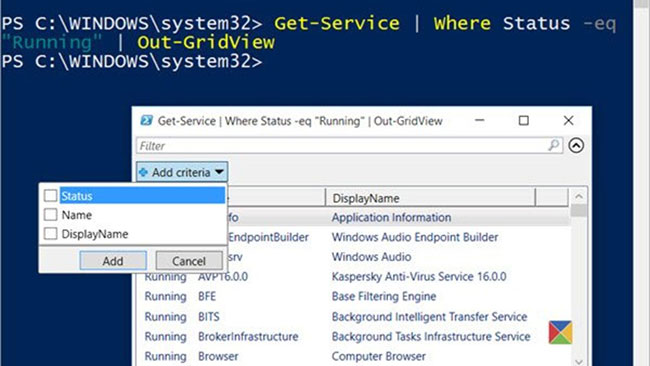Select the DisplayName entry in the criteria list
650x366 pixels.
(x=95, y=234)
